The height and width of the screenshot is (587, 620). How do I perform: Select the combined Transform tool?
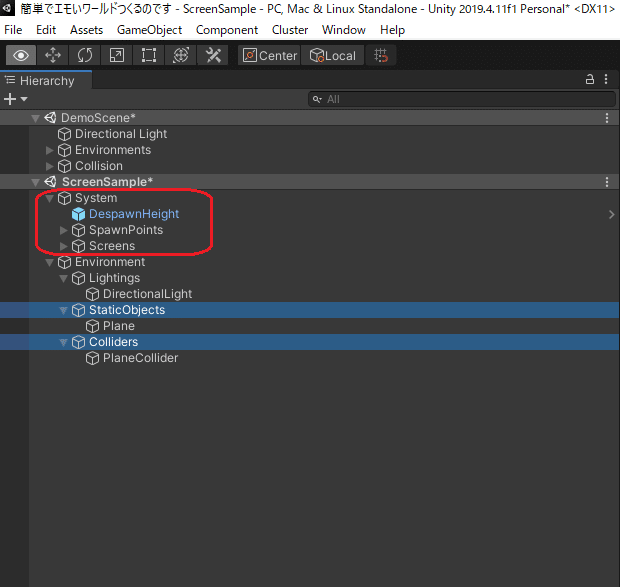pos(181,55)
